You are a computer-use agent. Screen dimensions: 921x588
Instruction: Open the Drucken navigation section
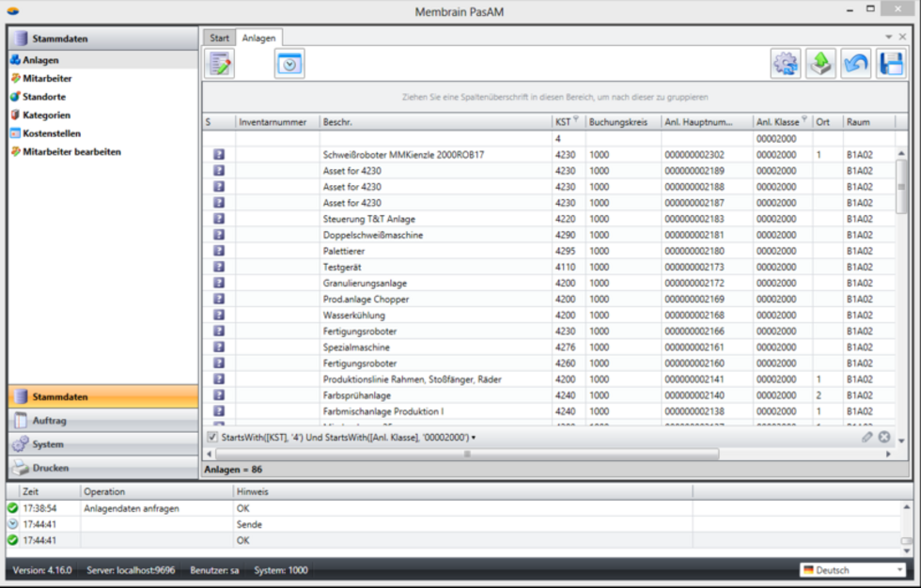point(103,468)
